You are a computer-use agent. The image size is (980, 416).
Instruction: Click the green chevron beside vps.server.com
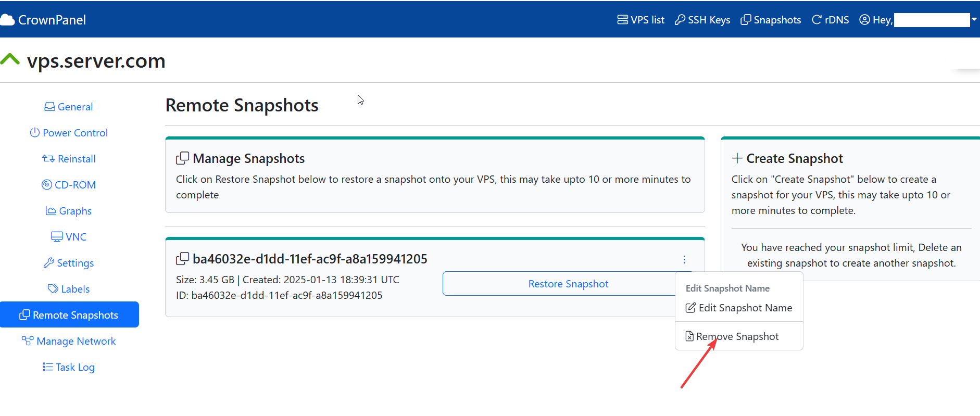pos(10,59)
